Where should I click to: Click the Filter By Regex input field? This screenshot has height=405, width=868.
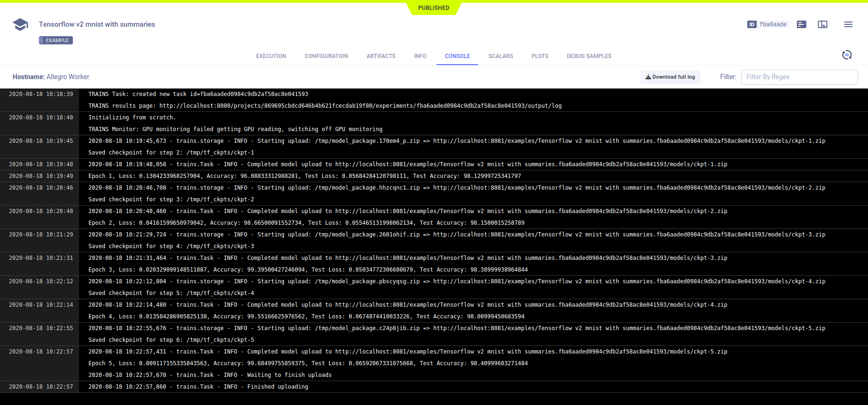(x=799, y=77)
